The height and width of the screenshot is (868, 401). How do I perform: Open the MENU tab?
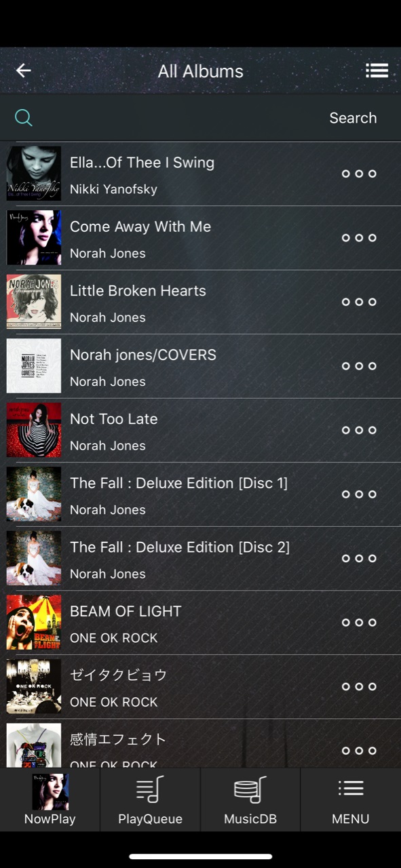click(x=351, y=800)
